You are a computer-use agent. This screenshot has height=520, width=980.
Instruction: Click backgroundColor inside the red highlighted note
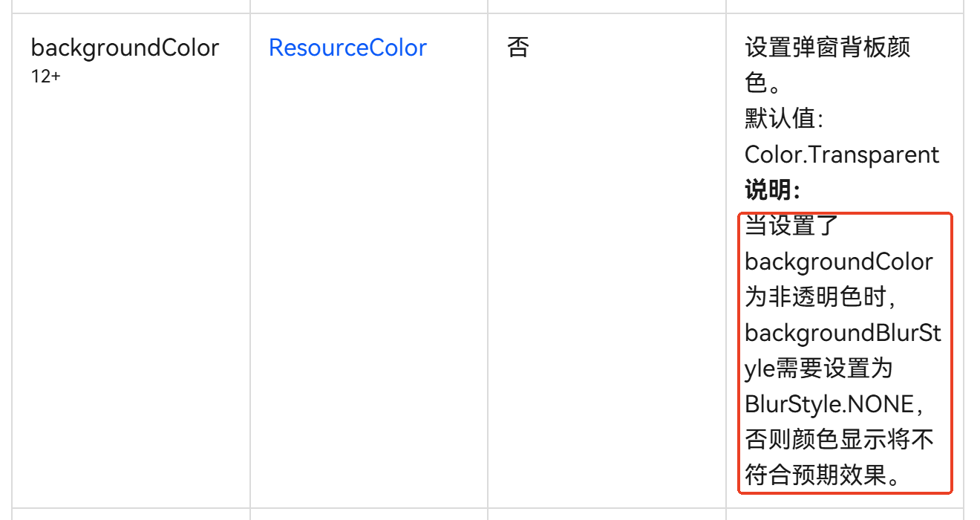tap(839, 262)
